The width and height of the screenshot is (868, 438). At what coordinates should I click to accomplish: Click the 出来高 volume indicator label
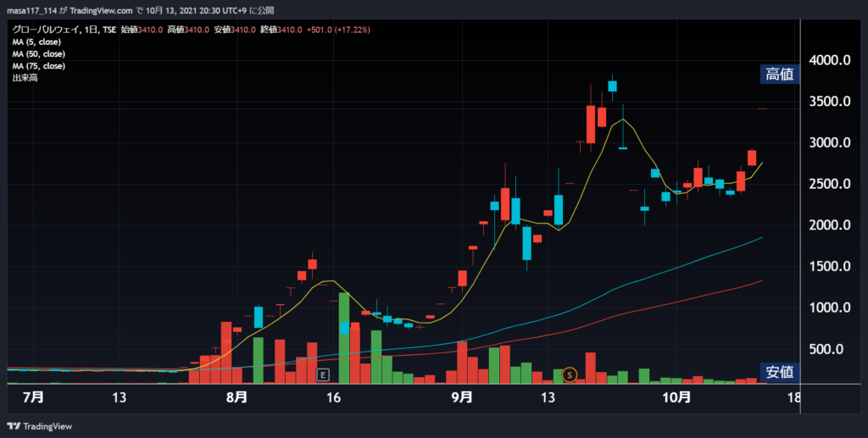click(25, 78)
